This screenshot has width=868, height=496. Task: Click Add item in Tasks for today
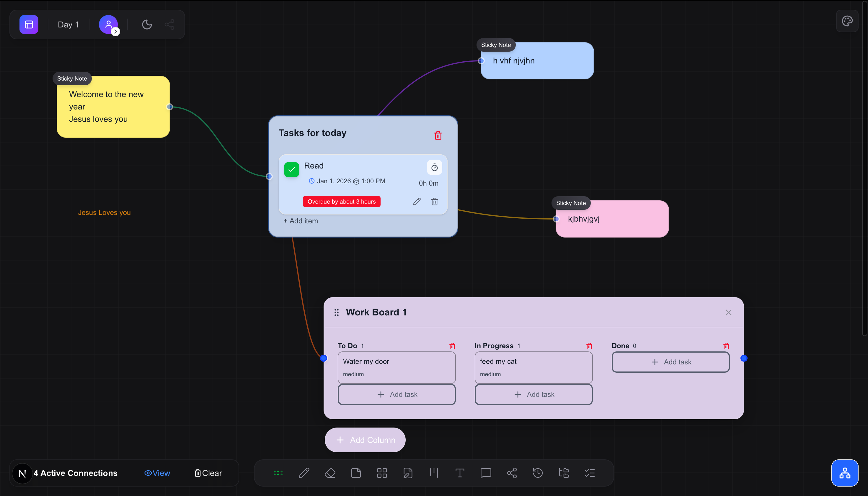pyautogui.click(x=300, y=221)
